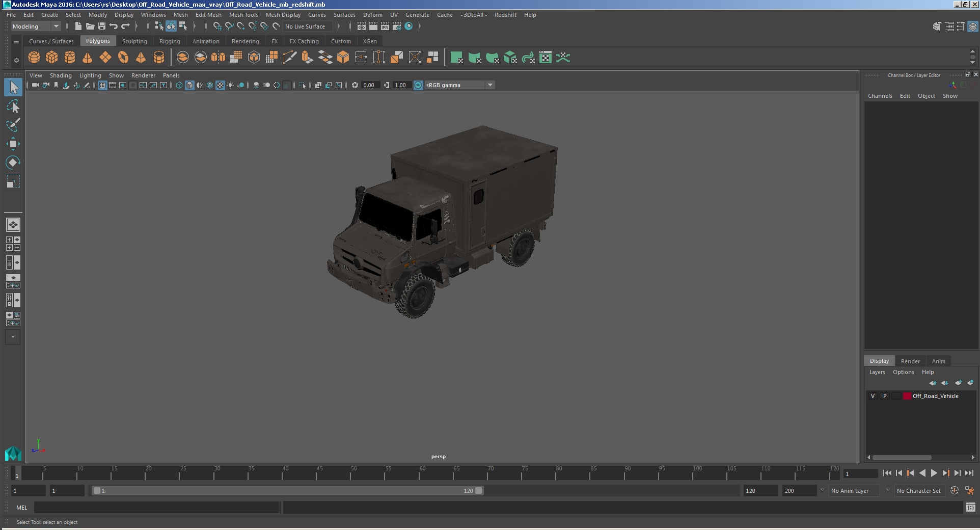Viewport: 980px width, 530px height.
Task: Click the range slider bar handle at 120
Action: [x=479, y=491]
